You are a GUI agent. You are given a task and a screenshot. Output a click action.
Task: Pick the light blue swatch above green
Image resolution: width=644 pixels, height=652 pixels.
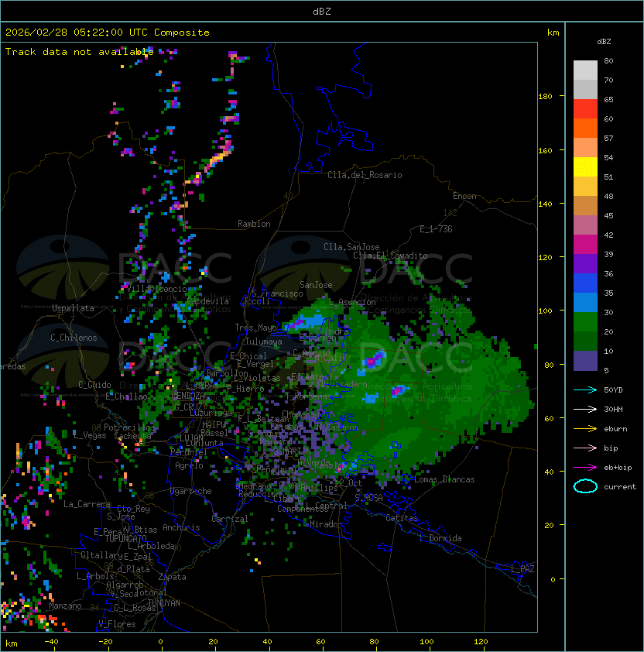(x=585, y=303)
